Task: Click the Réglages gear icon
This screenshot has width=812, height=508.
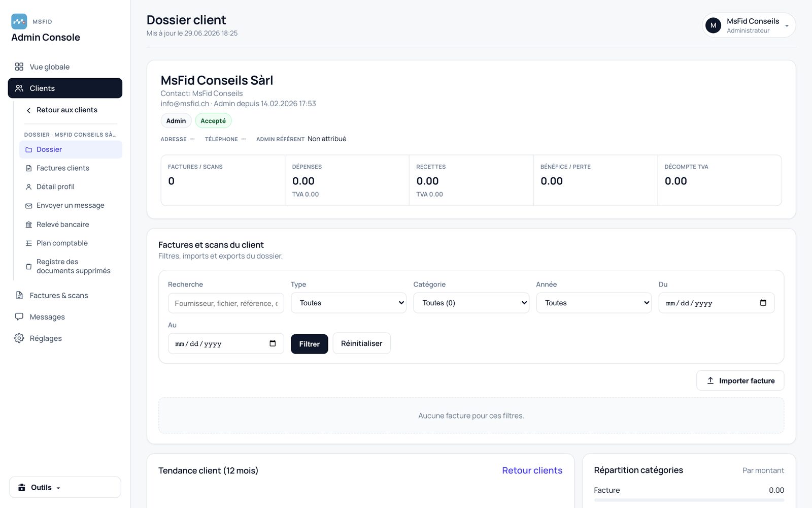Action: pyautogui.click(x=19, y=338)
